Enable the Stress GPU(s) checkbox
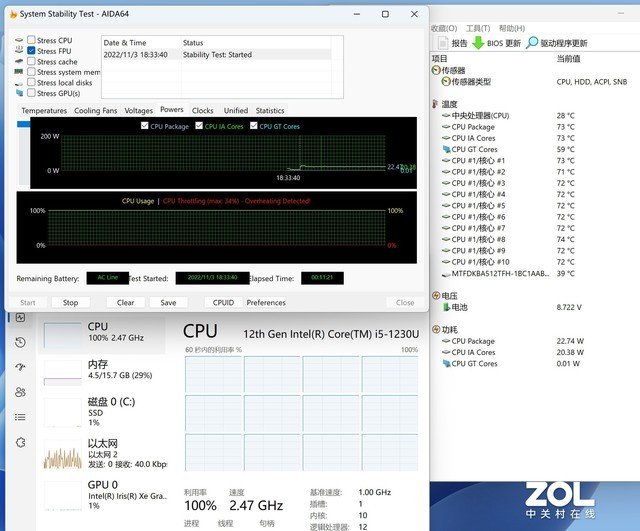640x531 pixels. 31,93
